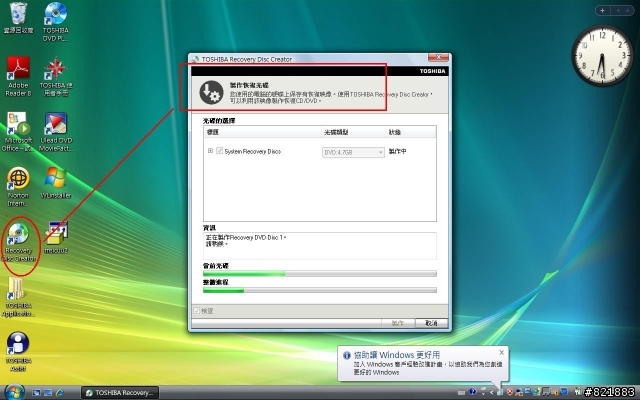The height and width of the screenshot is (400, 640).
Task: Click the download-gear emblem in dialog header
Action: pyautogui.click(x=211, y=92)
